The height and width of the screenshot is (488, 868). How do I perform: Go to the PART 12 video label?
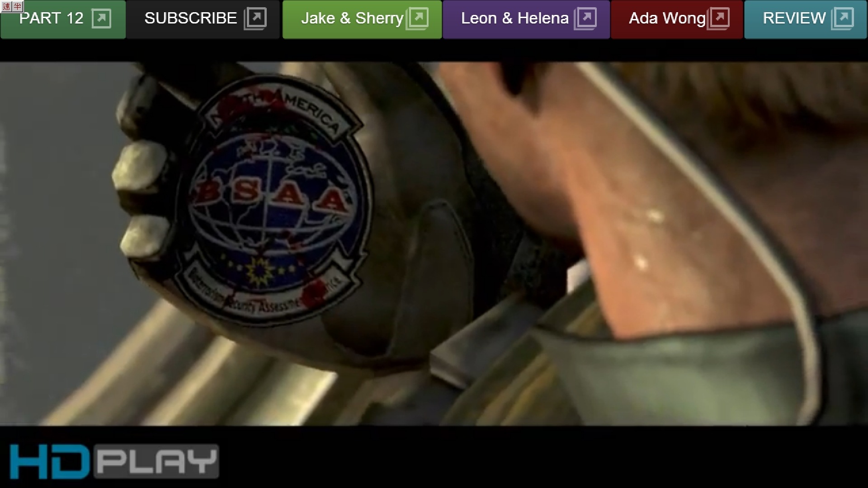[51, 19]
